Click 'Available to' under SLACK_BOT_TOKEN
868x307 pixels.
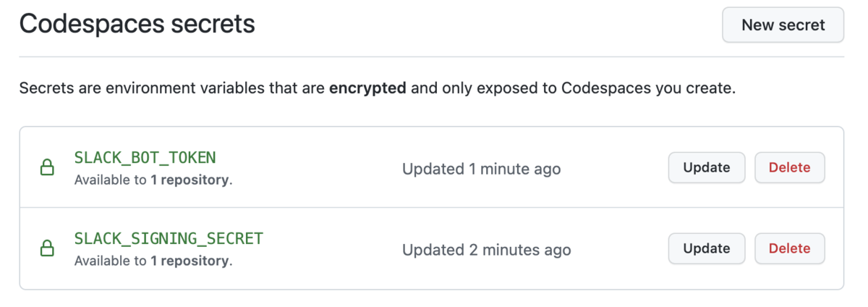[x=110, y=180]
